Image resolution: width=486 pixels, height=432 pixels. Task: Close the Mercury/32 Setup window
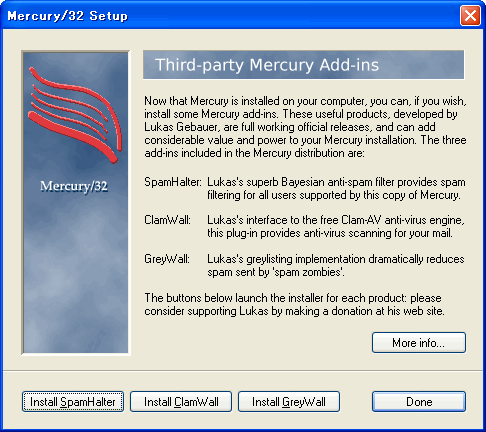[x=470, y=15]
